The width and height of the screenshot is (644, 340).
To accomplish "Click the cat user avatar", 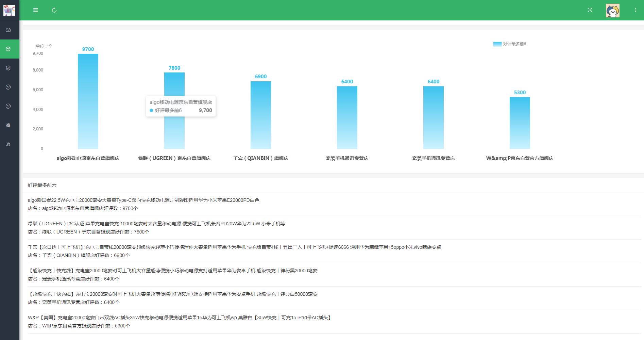I will (x=613, y=11).
